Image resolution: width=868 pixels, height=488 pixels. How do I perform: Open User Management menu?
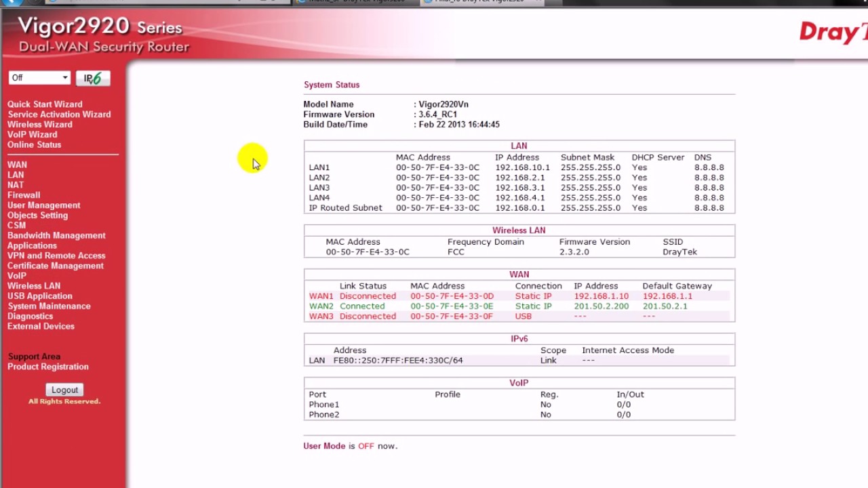43,205
